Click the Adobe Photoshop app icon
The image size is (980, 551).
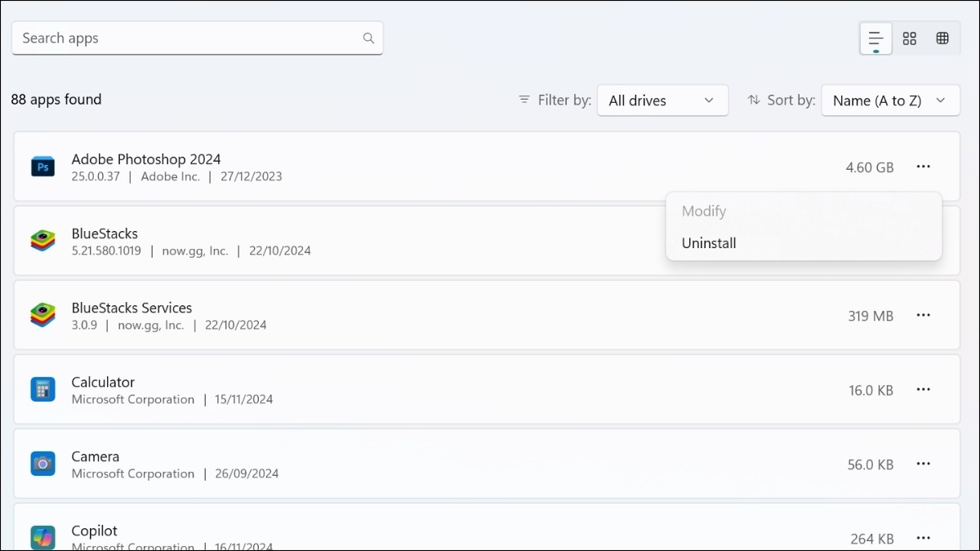(42, 167)
